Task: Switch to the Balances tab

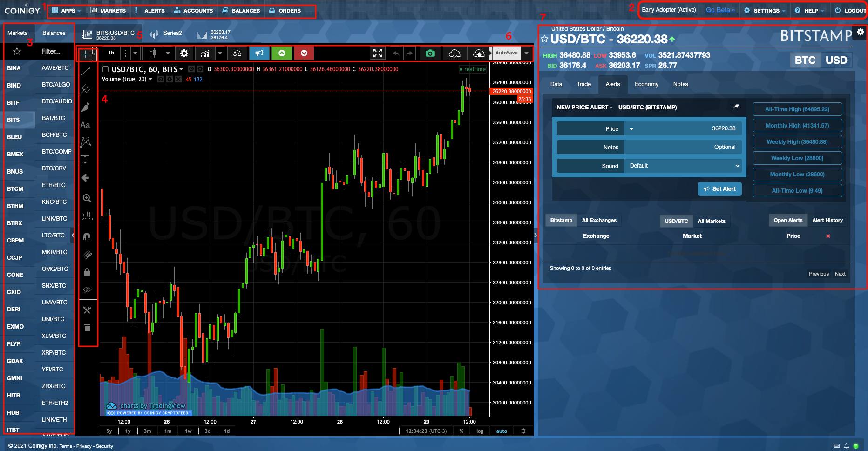Action: tap(54, 33)
